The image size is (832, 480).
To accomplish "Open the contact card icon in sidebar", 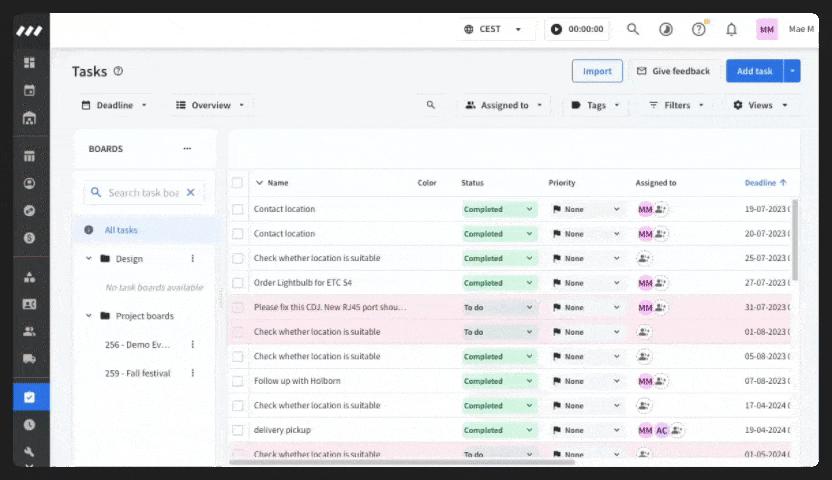I will [x=30, y=304].
